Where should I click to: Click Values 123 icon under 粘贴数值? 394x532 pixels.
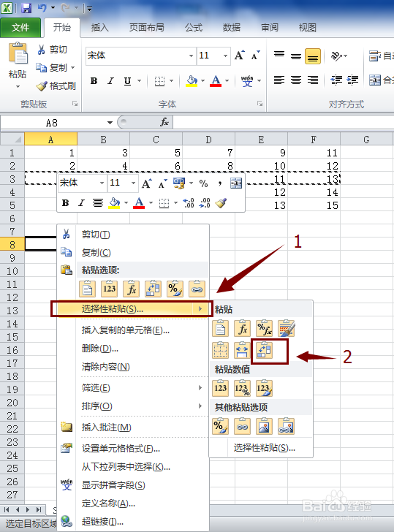tap(220, 388)
